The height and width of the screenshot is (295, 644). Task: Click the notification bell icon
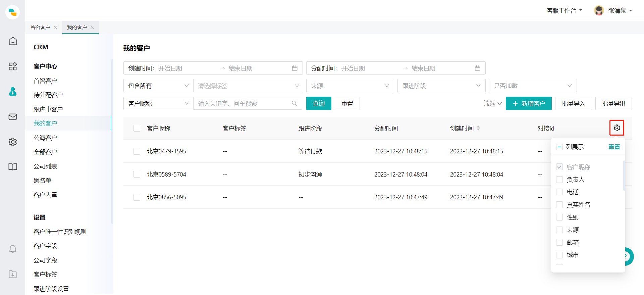click(13, 249)
